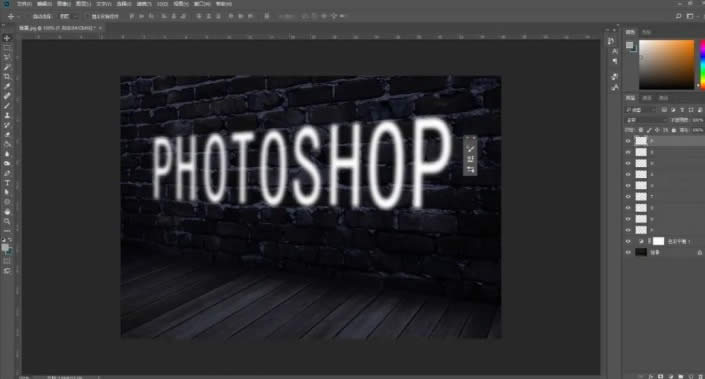Screen dimensions: 705x379
Task: Click the magnifier search button at top right
Action: 678,16
